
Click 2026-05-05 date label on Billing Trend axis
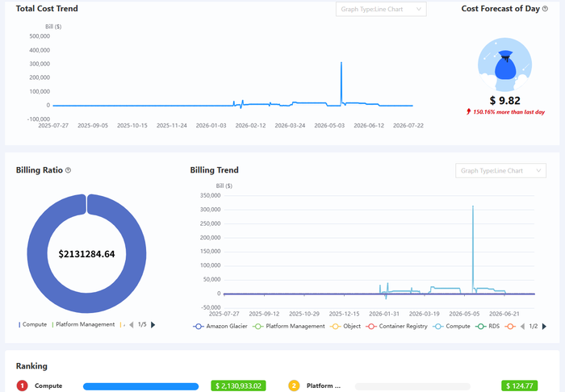pos(464,314)
